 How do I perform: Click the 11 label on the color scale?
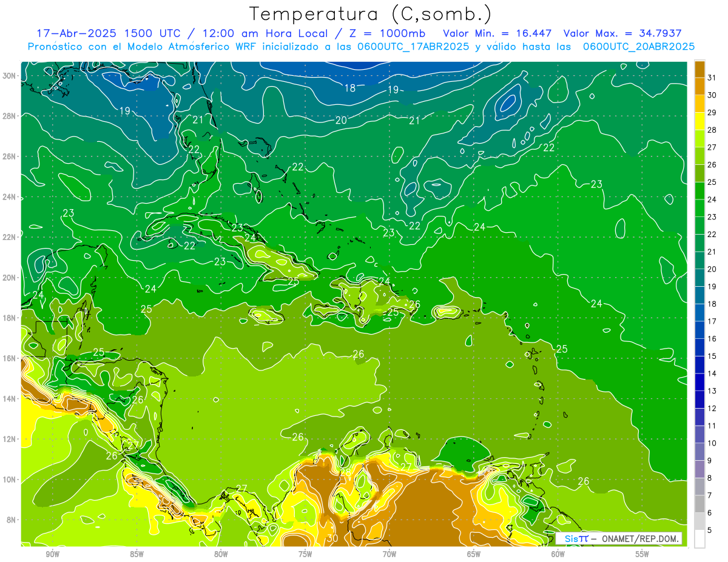(713, 426)
